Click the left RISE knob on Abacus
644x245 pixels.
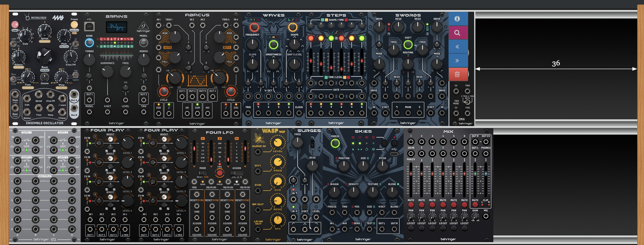(175, 37)
